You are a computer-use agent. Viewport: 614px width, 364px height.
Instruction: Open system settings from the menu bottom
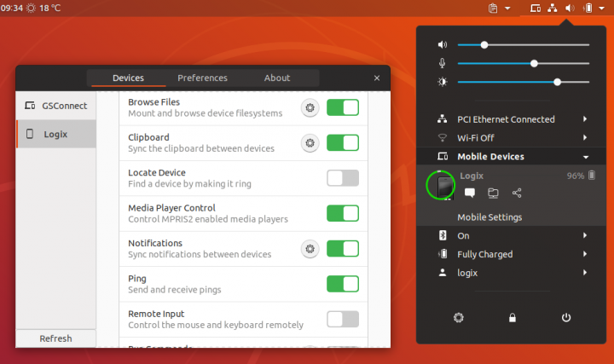coord(459,317)
